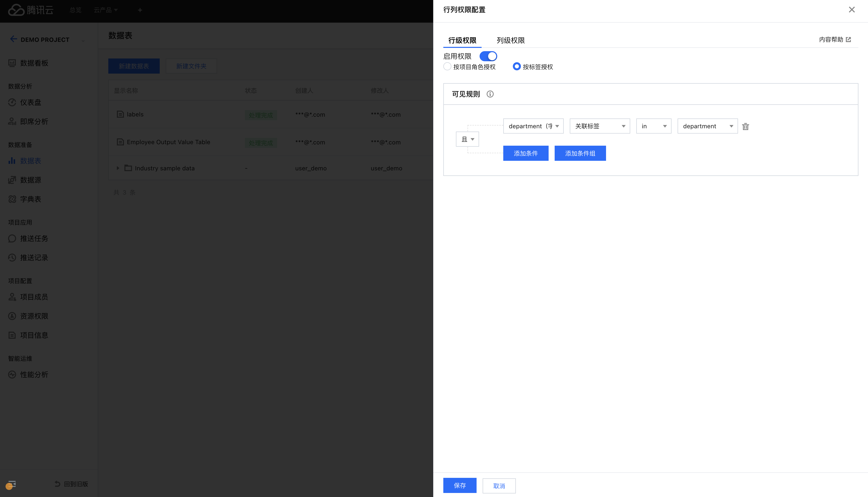The height and width of the screenshot is (497, 868).
Task: Click the info icon beside 可见规则
Action: coord(490,94)
